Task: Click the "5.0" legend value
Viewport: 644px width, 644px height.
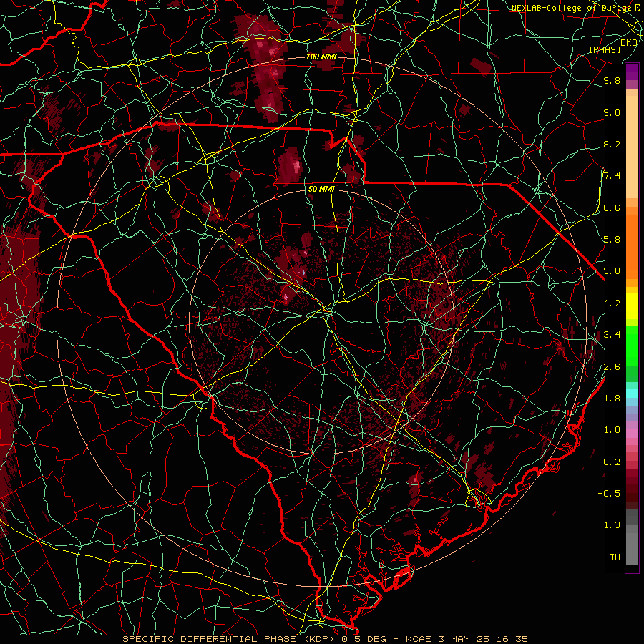Action: pyautogui.click(x=612, y=271)
